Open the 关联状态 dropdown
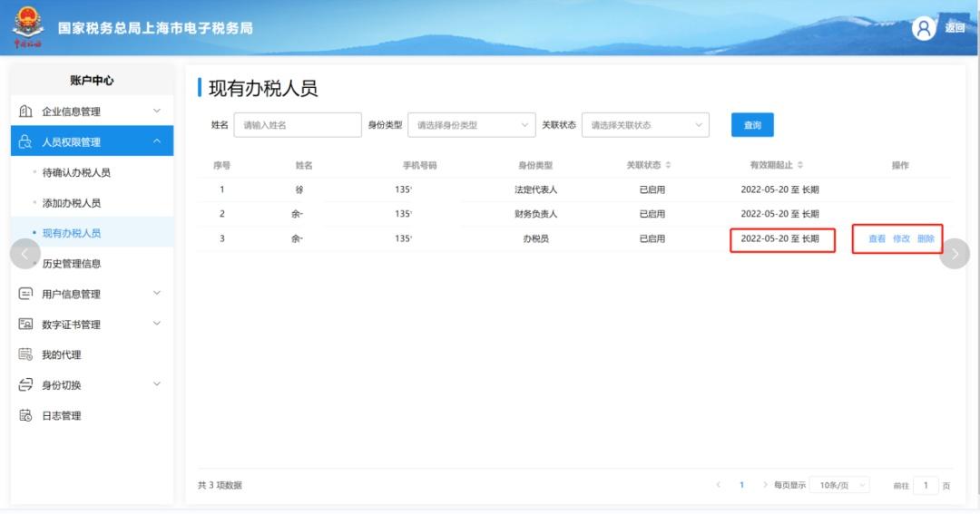The width and height of the screenshot is (980, 514). 645,125
